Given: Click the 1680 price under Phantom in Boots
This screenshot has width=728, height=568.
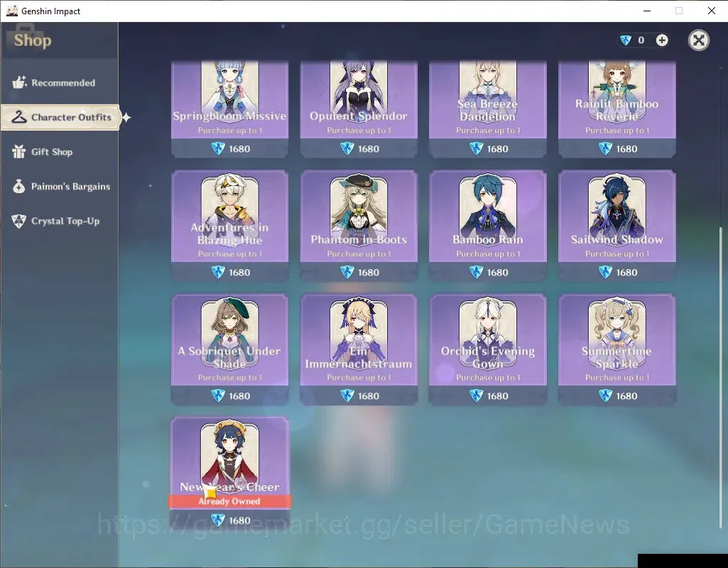Looking at the screenshot, I should coord(359,273).
